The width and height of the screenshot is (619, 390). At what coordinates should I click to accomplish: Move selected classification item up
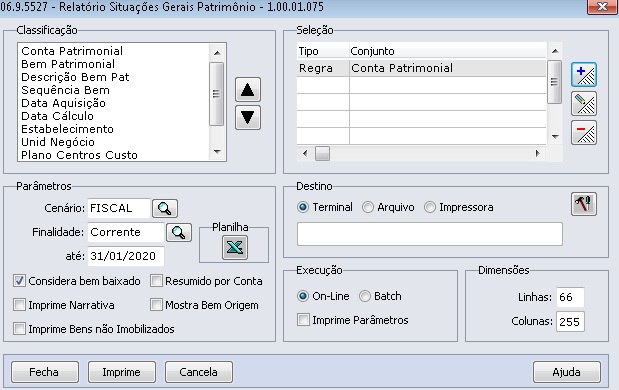click(x=248, y=90)
